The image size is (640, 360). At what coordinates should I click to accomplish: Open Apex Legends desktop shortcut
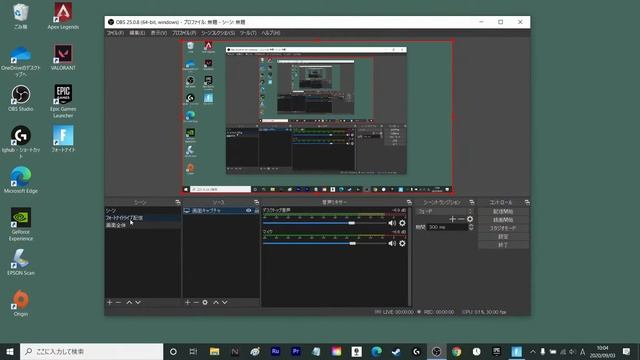pos(63,16)
